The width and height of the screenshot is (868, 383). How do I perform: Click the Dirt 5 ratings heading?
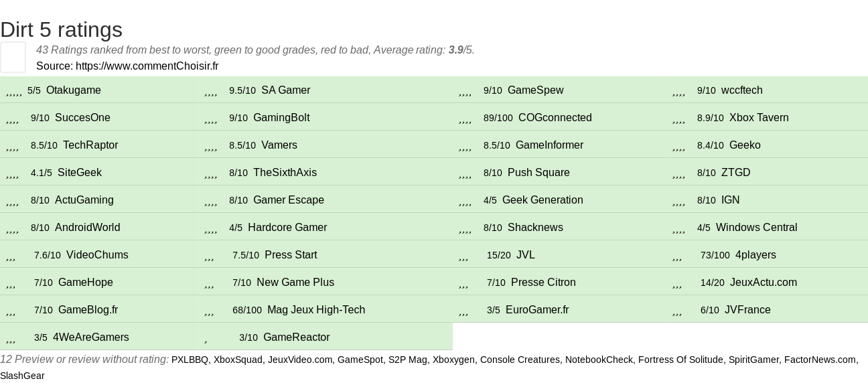61,29
